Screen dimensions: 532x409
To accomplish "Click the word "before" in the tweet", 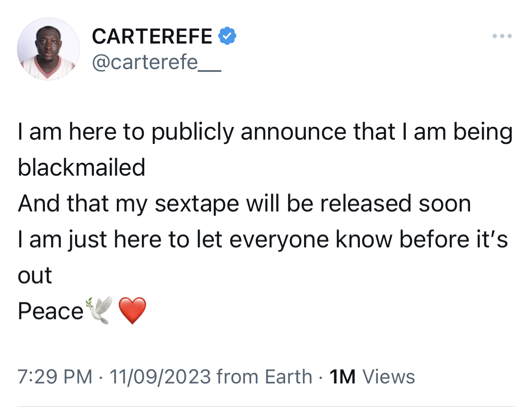I will 434,239.
